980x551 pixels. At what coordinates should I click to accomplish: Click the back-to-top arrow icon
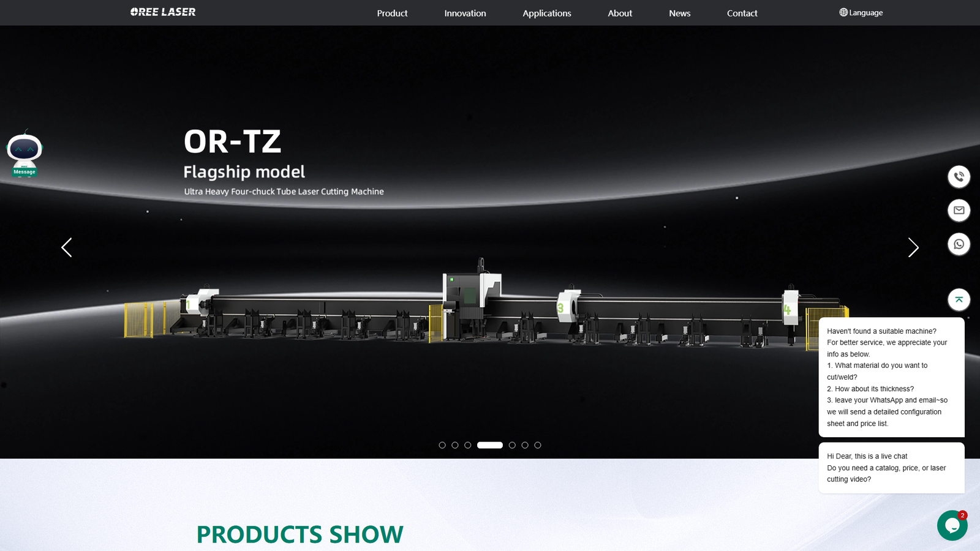[959, 299]
